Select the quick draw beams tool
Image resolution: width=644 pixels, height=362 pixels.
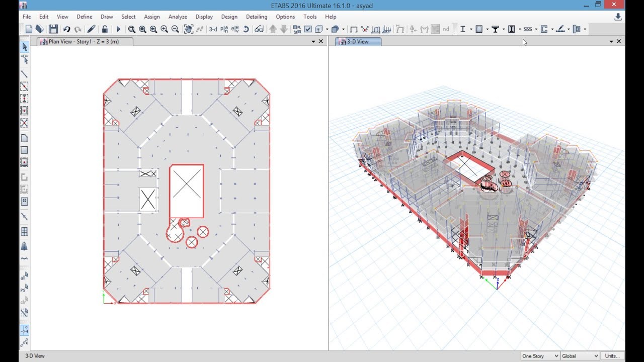[24, 86]
